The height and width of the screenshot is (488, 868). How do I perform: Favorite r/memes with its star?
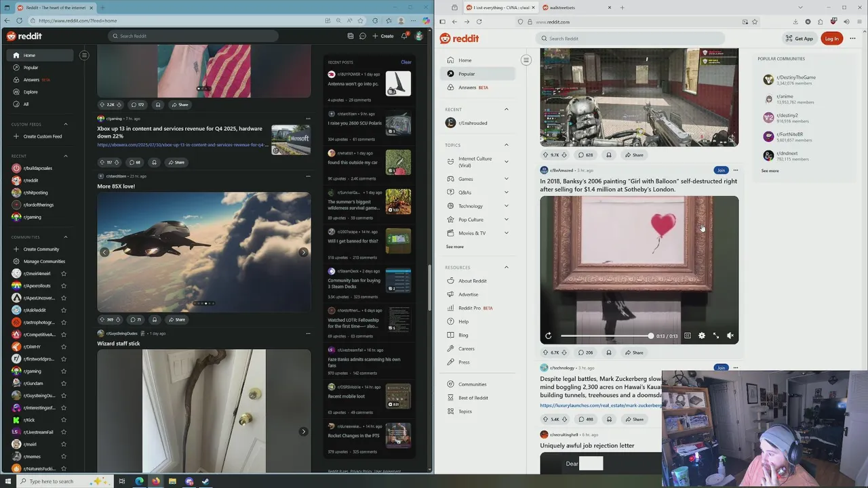tap(64, 457)
